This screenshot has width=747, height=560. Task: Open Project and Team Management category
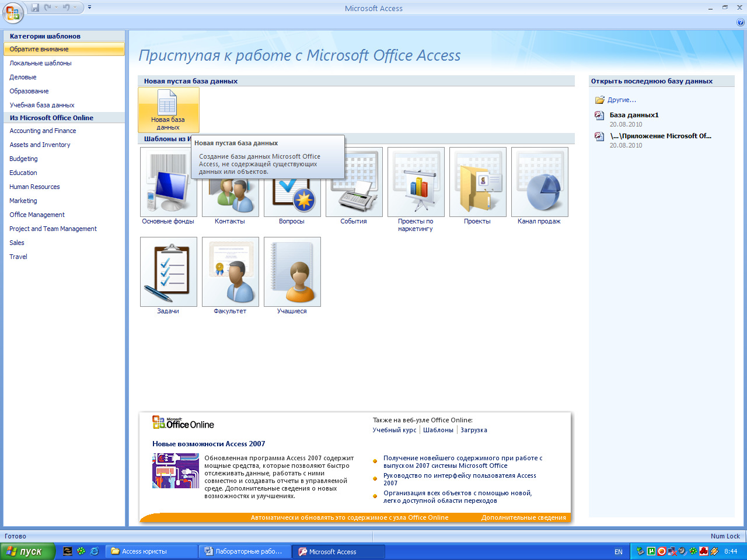tap(64, 229)
